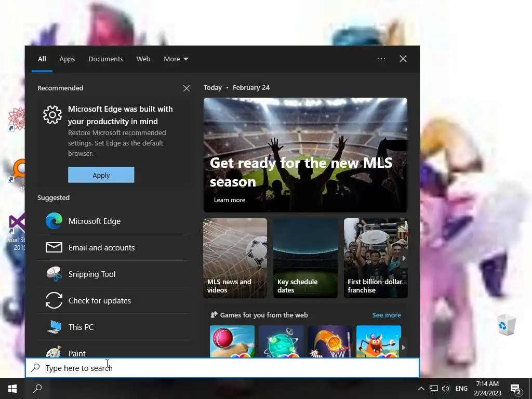Viewport: 532px width, 399px height.
Task: Click the taskbar search magnifier icon
Action: coord(37,389)
